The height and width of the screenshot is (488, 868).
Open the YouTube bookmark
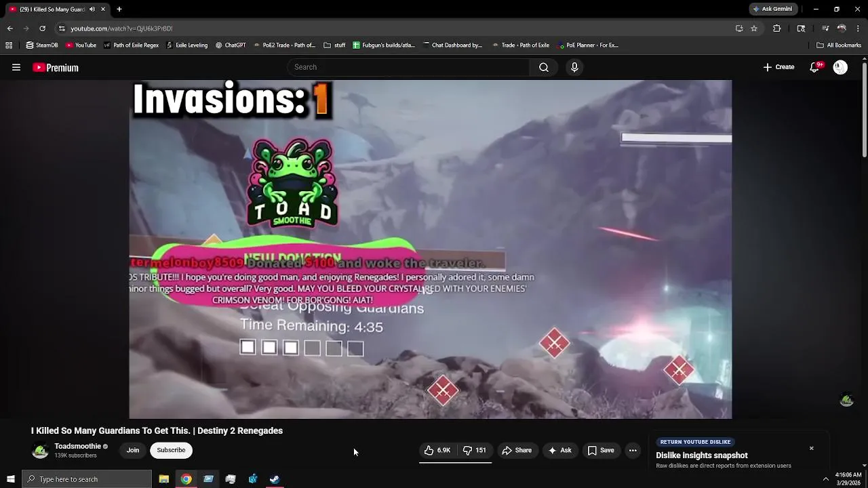pos(81,45)
